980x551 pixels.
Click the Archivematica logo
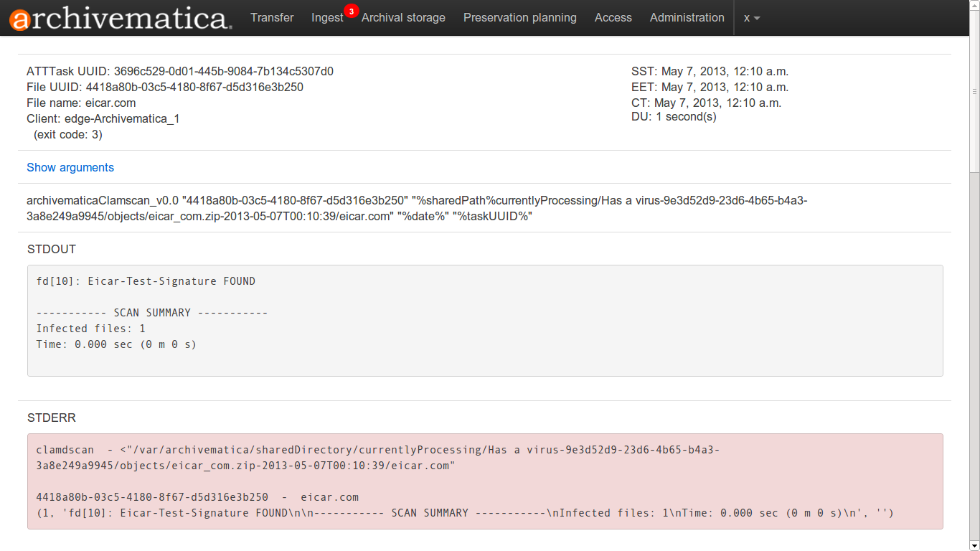coord(121,18)
